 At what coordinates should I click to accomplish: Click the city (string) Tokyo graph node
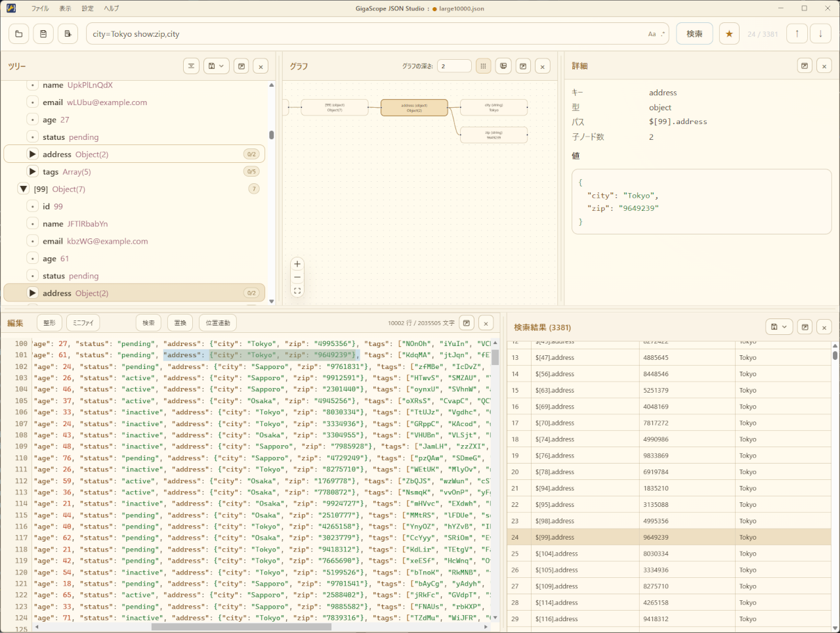[493, 108]
